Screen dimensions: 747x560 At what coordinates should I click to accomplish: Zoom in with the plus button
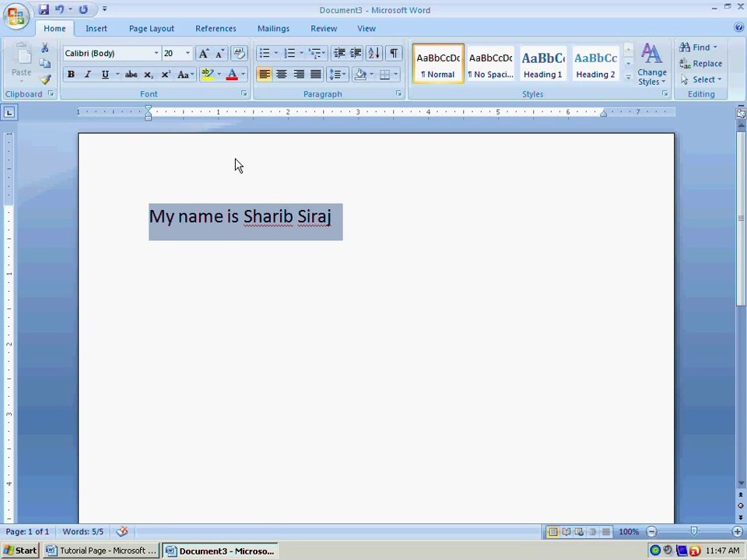737,531
